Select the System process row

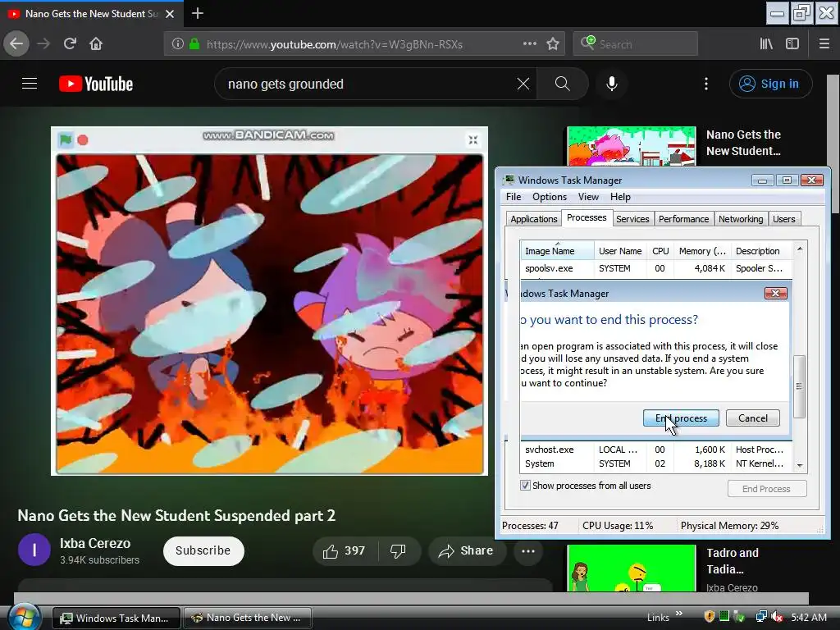click(655, 463)
